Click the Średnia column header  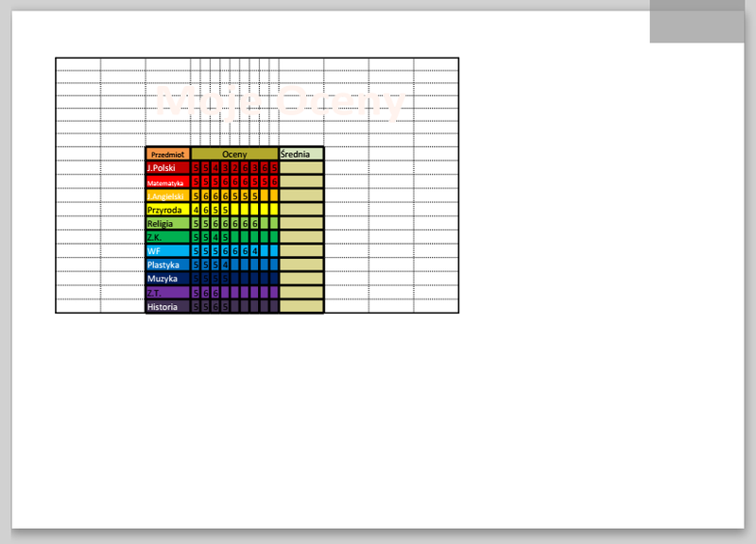(x=301, y=154)
